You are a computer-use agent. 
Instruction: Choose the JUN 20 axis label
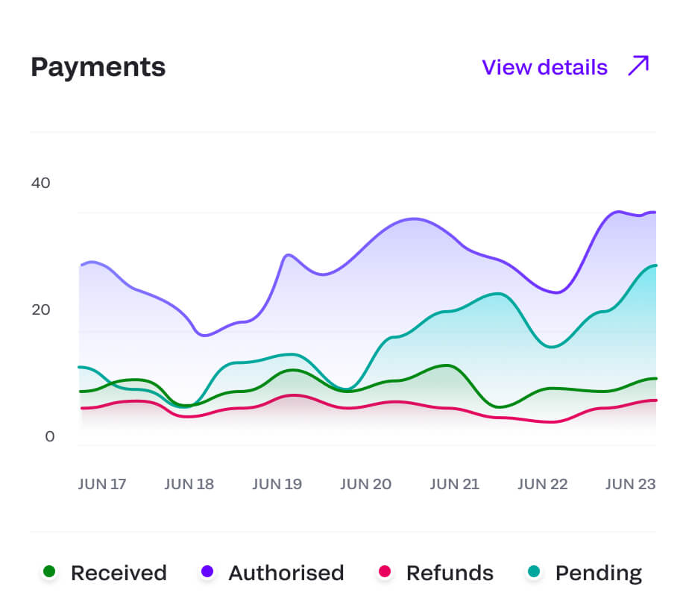(x=365, y=484)
